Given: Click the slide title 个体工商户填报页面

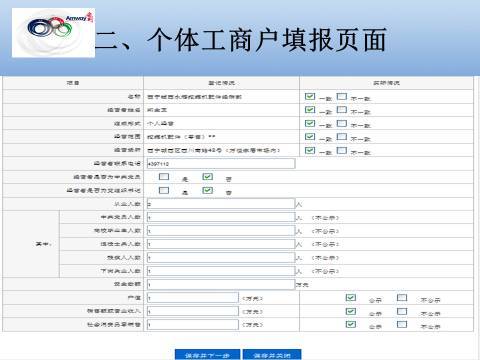Looking at the screenshot, I should pyautogui.click(x=267, y=40).
